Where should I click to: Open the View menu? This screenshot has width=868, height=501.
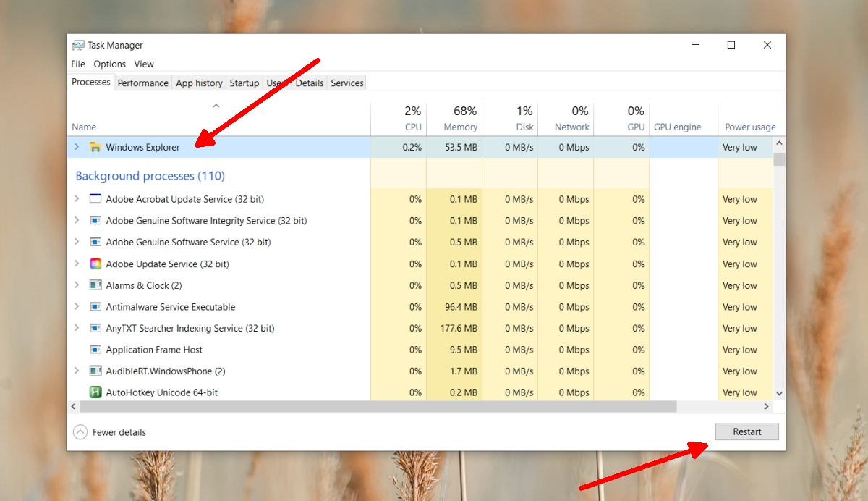click(144, 64)
